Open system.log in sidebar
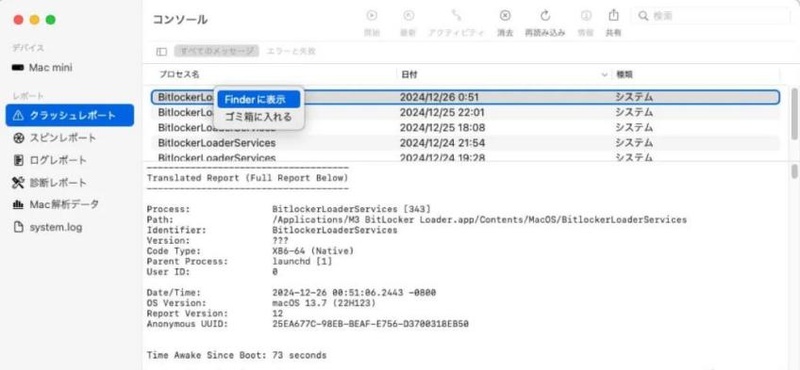The image size is (800, 370). tap(70, 227)
